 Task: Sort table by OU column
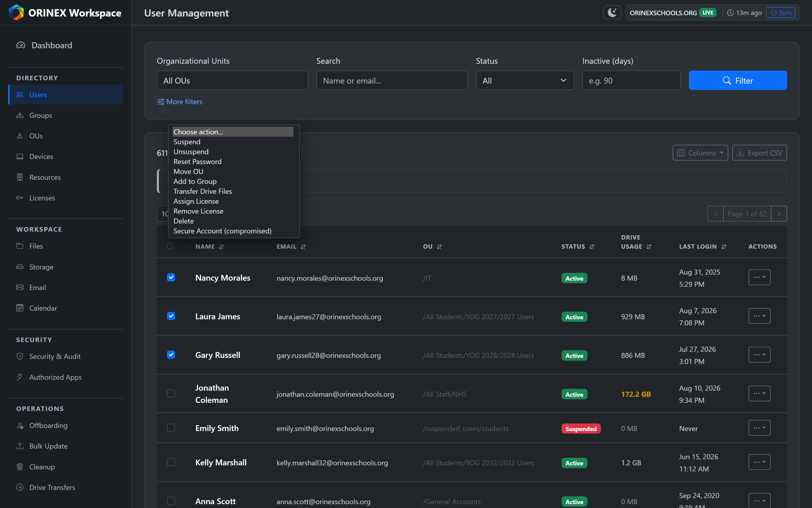(x=432, y=247)
